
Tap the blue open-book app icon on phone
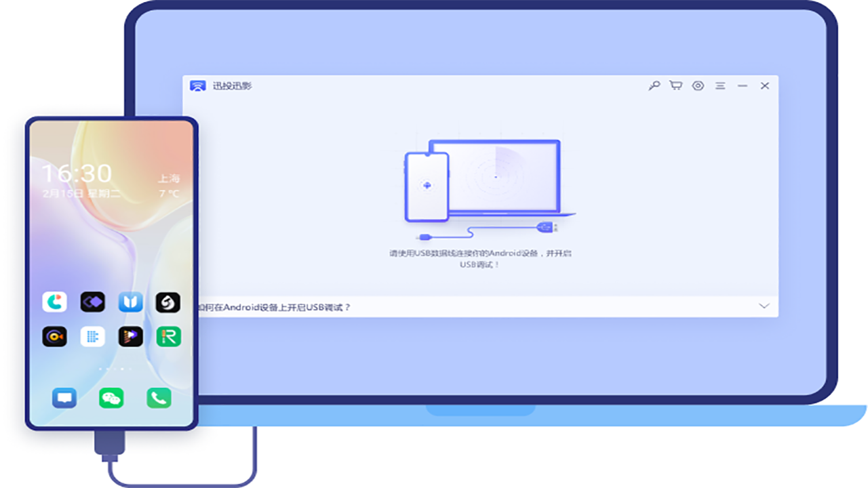(x=130, y=302)
